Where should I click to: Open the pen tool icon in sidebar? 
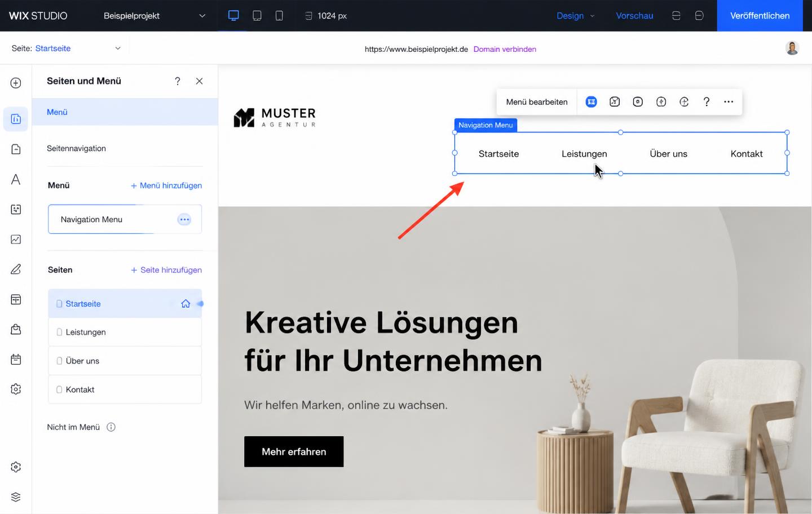tap(16, 269)
